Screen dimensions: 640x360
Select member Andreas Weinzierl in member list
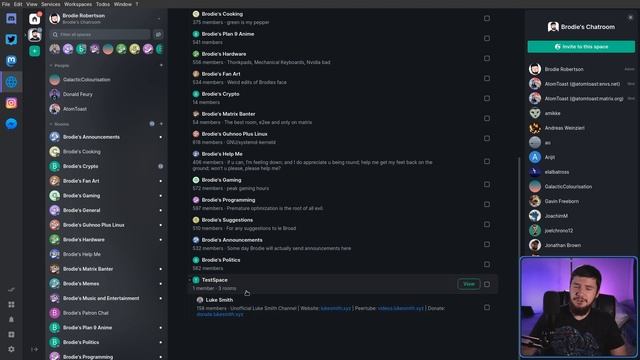581,128
